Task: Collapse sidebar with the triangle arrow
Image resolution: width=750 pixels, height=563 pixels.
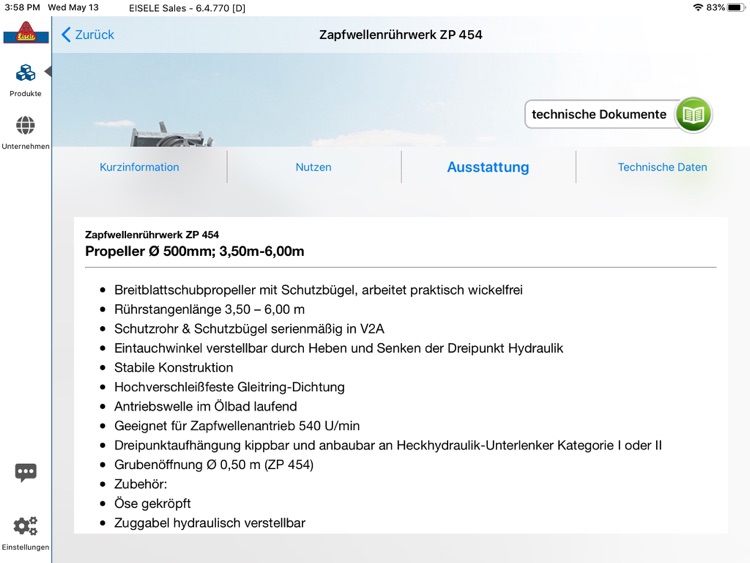Action: [48, 71]
